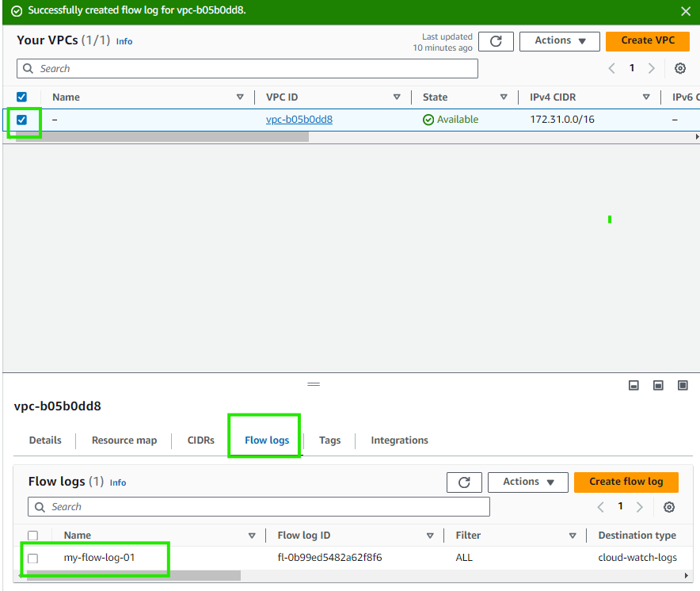This screenshot has height=591, width=700.
Task: Click the Create flow log button
Action: [x=626, y=482]
